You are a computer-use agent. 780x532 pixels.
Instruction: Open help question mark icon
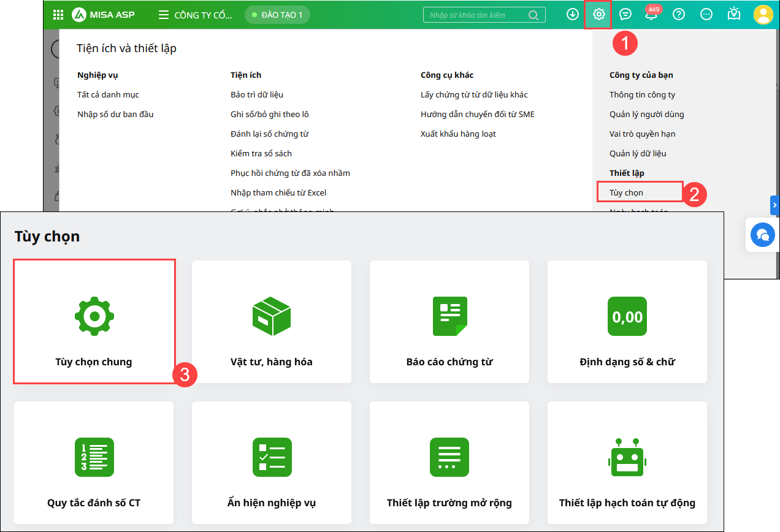(679, 15)
